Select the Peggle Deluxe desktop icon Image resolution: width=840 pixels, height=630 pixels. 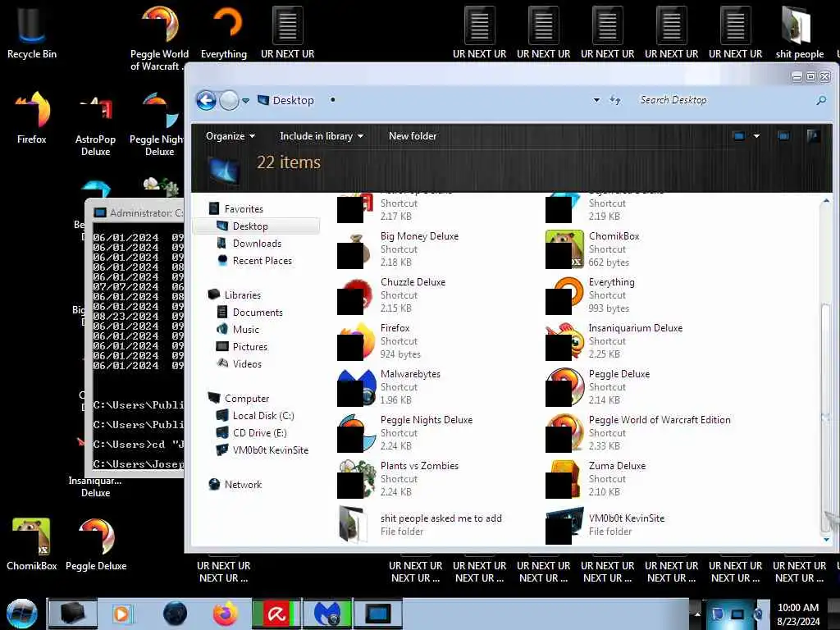pos(96,543)
